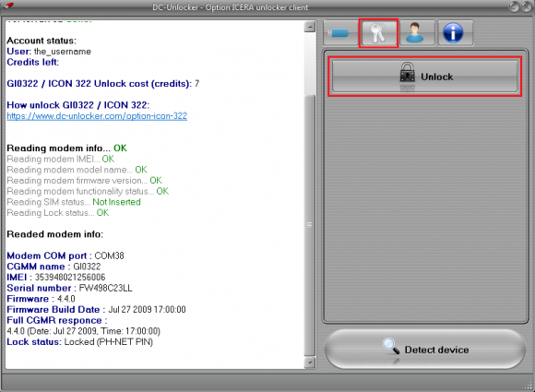
Task: Click the red DC-Unlocker logo in title bar
Action: (8, 6)
